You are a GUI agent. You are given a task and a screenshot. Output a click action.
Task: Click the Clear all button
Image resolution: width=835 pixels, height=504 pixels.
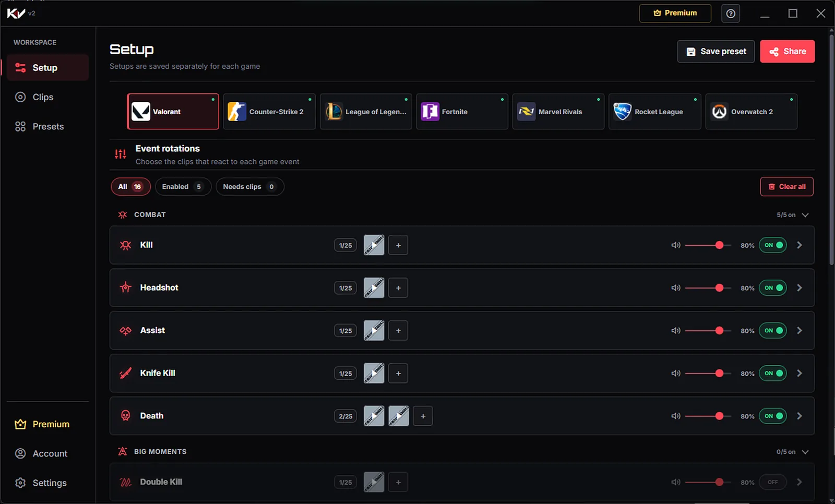coord(787,187)
